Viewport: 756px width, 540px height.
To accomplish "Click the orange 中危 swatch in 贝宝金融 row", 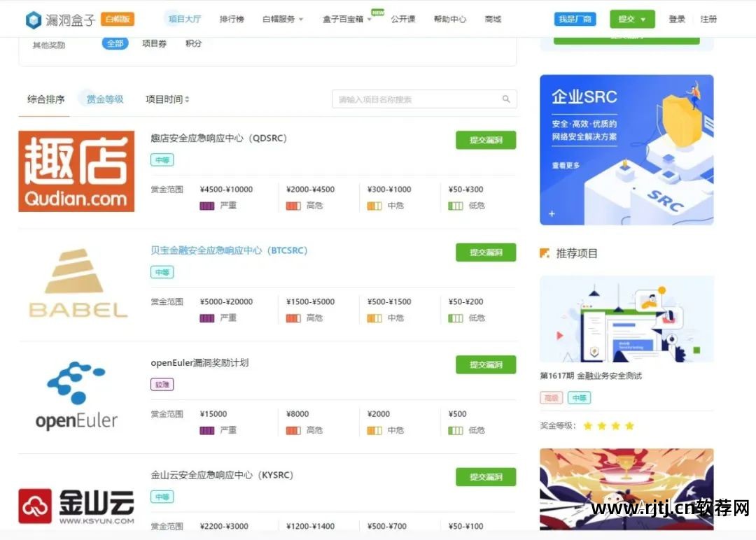I will click(374, 318).
